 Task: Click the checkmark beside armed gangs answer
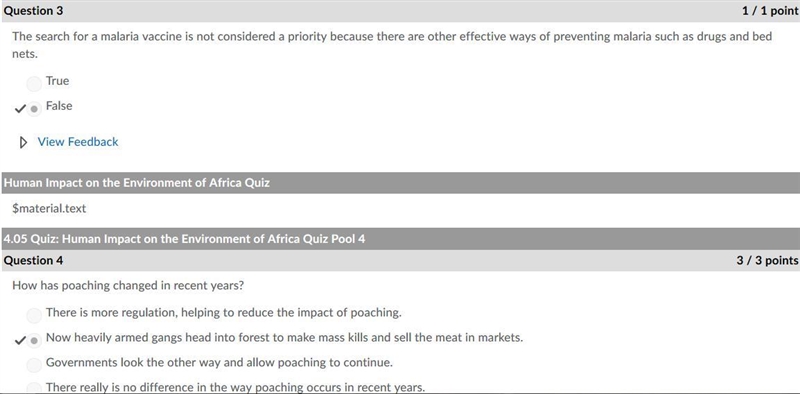coord(20,340)
